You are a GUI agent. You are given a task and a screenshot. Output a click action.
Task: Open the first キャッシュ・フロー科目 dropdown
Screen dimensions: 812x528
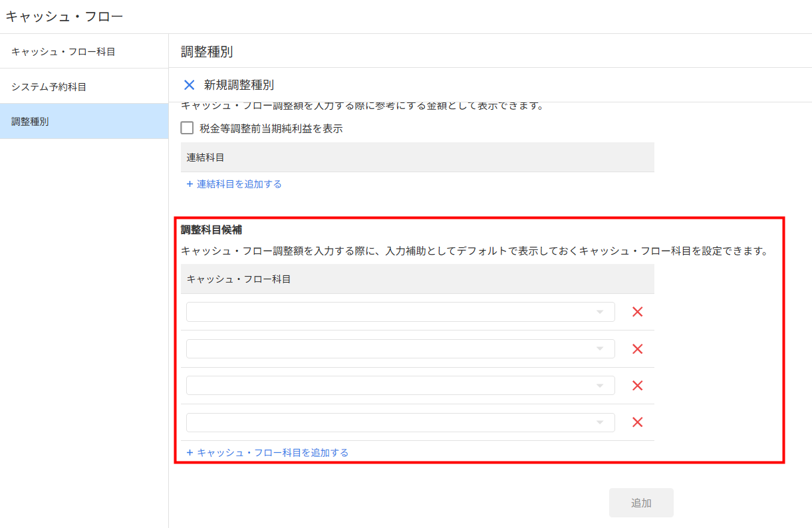click(x=400, y=312)
